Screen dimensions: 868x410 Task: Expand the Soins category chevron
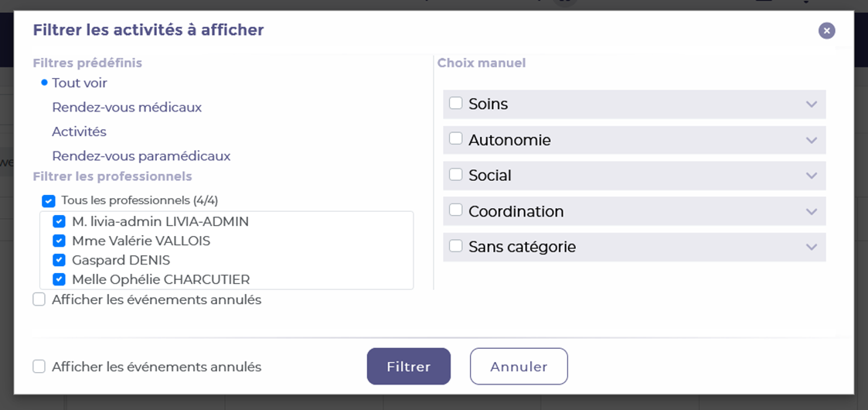811,104
